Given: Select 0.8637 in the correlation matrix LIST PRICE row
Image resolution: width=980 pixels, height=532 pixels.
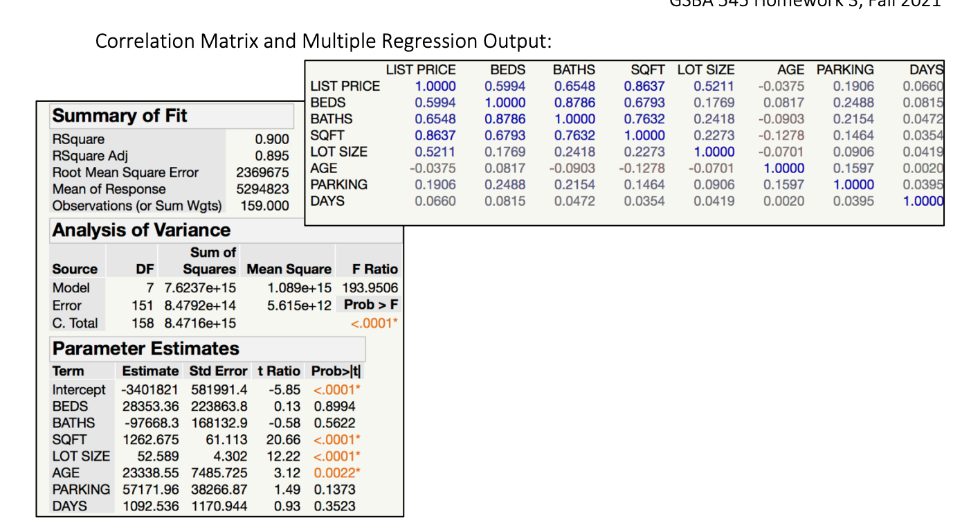Looking at the screenshot, I should (644, 86).
